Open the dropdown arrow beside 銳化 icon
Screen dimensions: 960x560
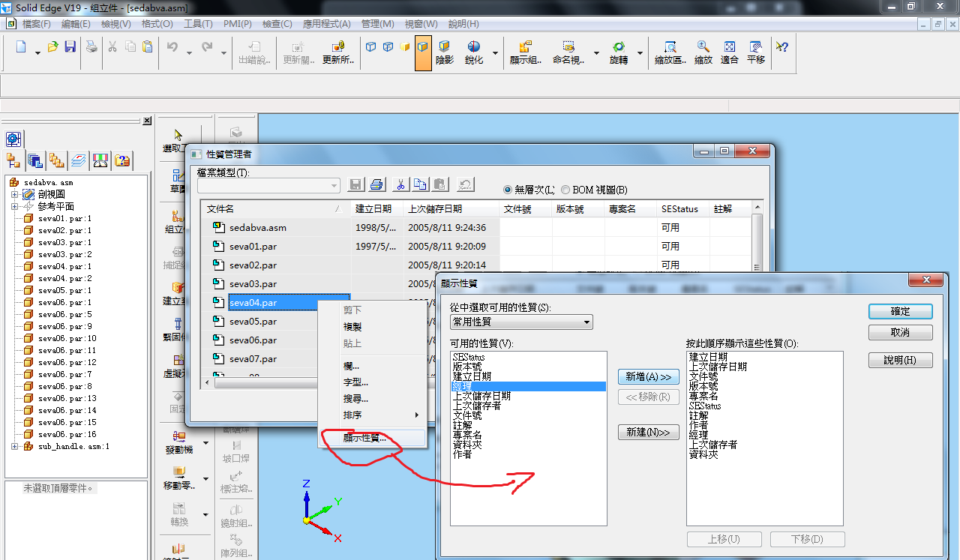pos(495,52)
